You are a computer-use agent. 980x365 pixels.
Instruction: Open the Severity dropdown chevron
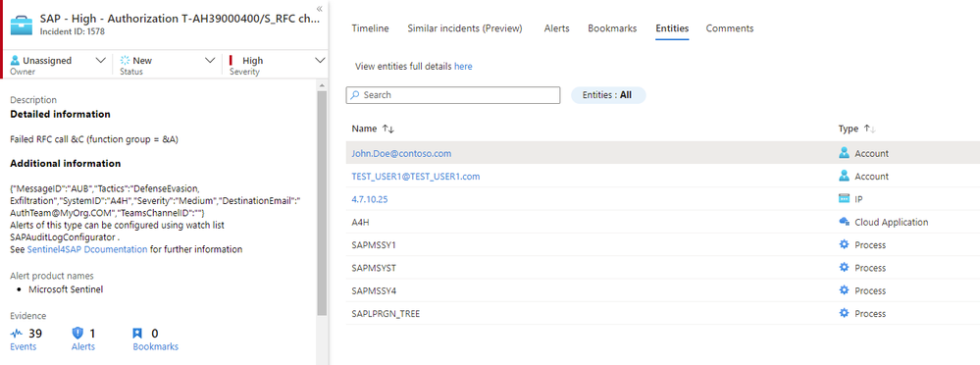[320, 61]
